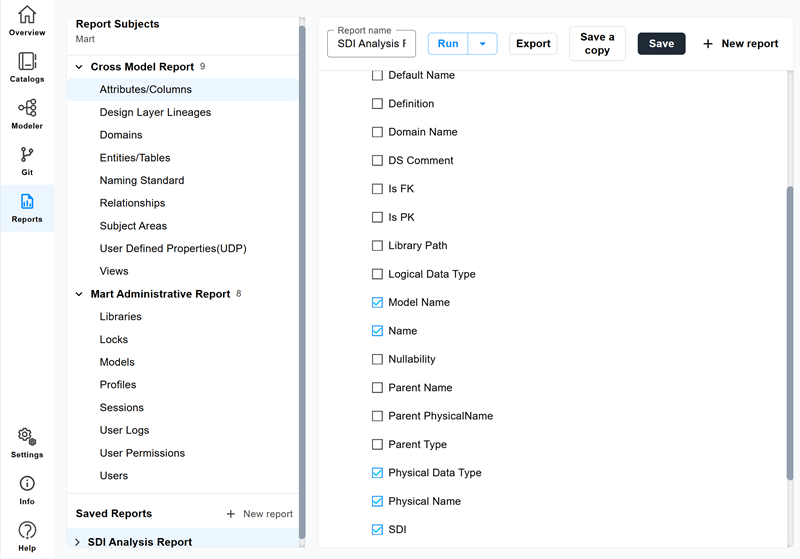The image size is (800, 559).
Task: Check the Parent Type checkbox
Action: pyautogui.click(x=377, y=445)
